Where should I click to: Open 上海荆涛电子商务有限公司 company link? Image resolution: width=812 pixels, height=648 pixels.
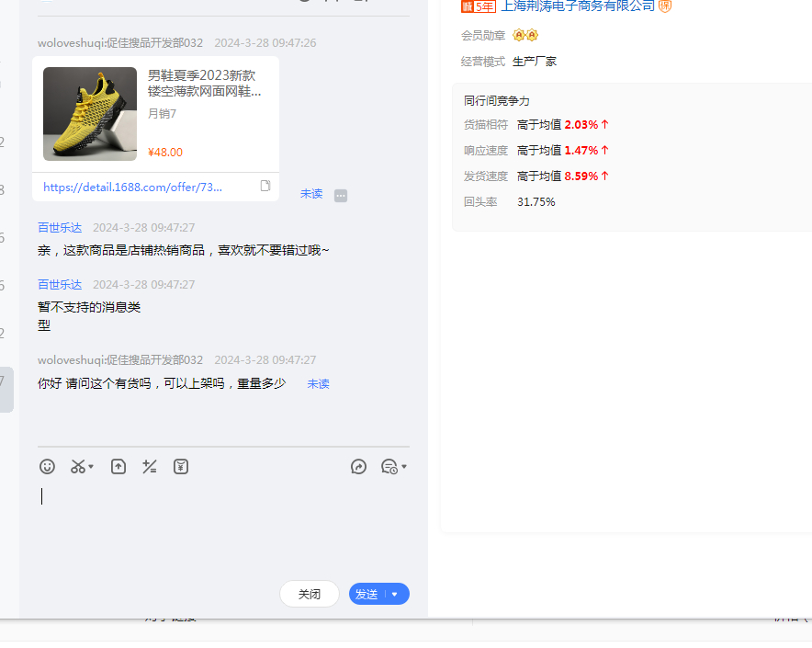(x=578, y=6)
